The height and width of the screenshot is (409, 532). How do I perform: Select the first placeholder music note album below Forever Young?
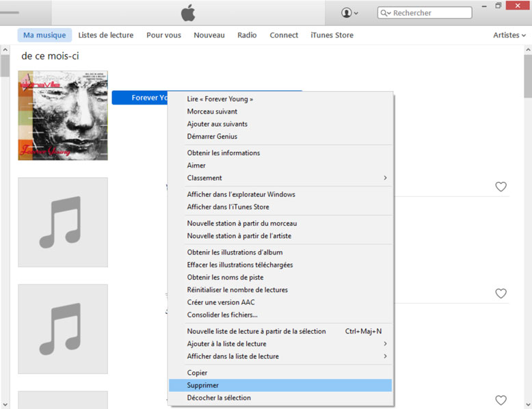coord(63,222)
